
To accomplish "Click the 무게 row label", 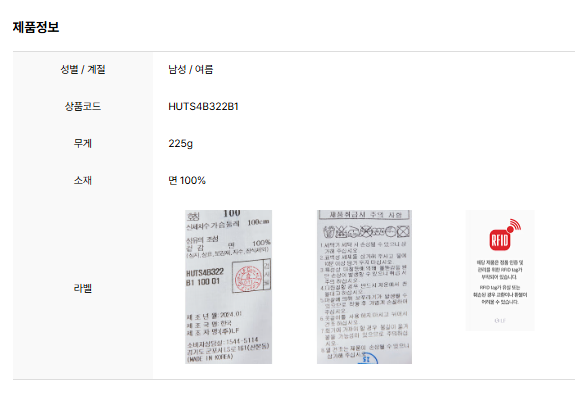I will (x=83, y=143).
